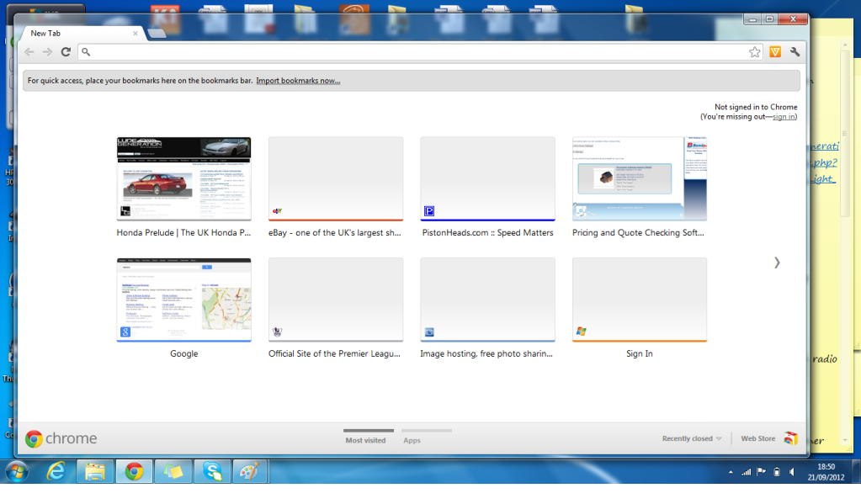Screen dimensions: 861x504
Task: Click the PistonHeads.com :: Speed Matters title
Action: click(487, 233)
